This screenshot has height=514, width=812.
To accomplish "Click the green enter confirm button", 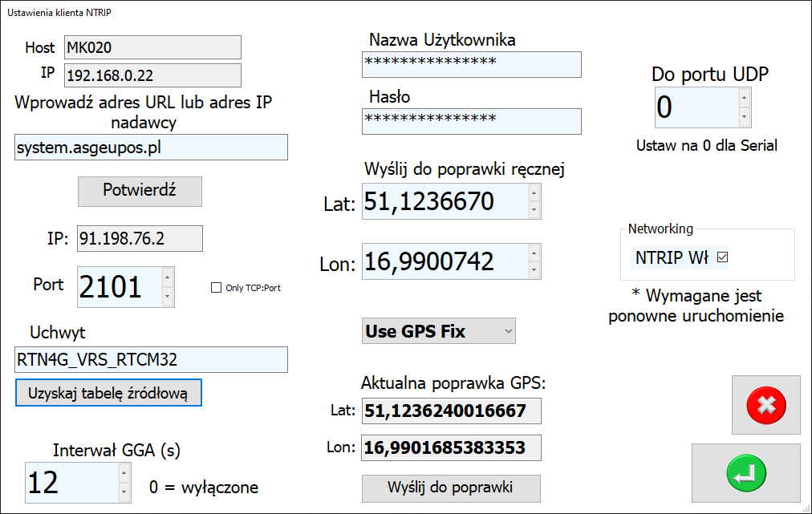I will [x=745, y=473].
